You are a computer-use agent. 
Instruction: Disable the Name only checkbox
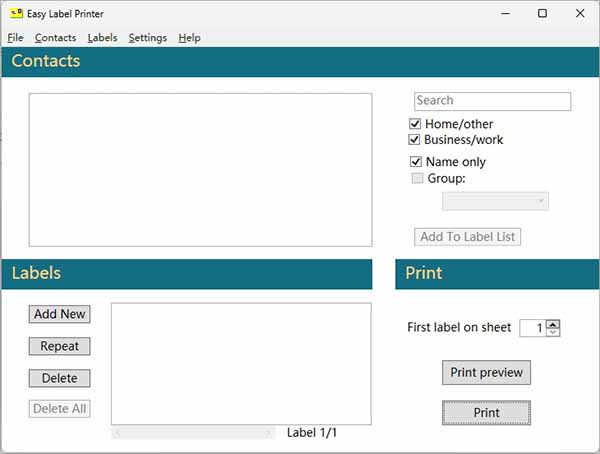[416, 162]
